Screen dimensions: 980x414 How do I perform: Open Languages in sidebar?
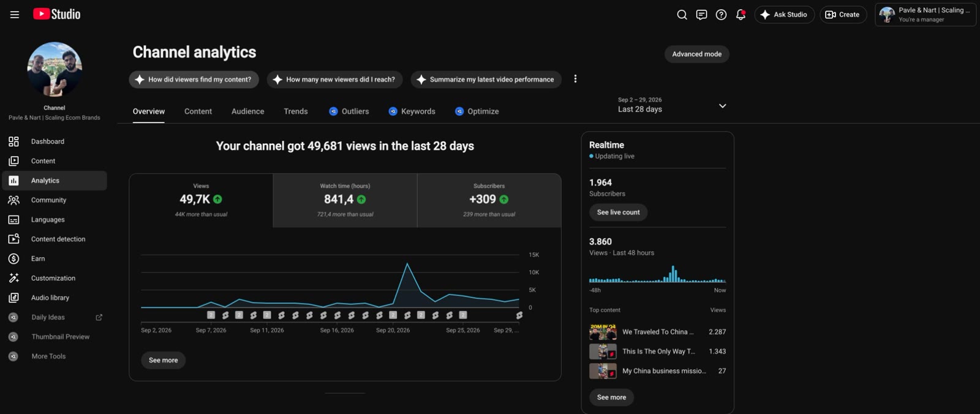coord(55,220)
